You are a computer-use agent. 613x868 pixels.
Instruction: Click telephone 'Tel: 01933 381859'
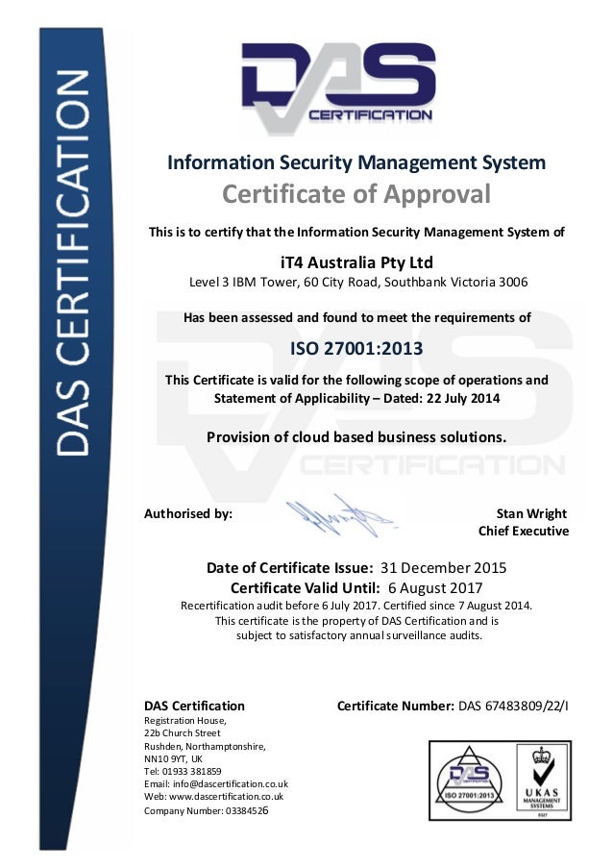coord(183,771)
